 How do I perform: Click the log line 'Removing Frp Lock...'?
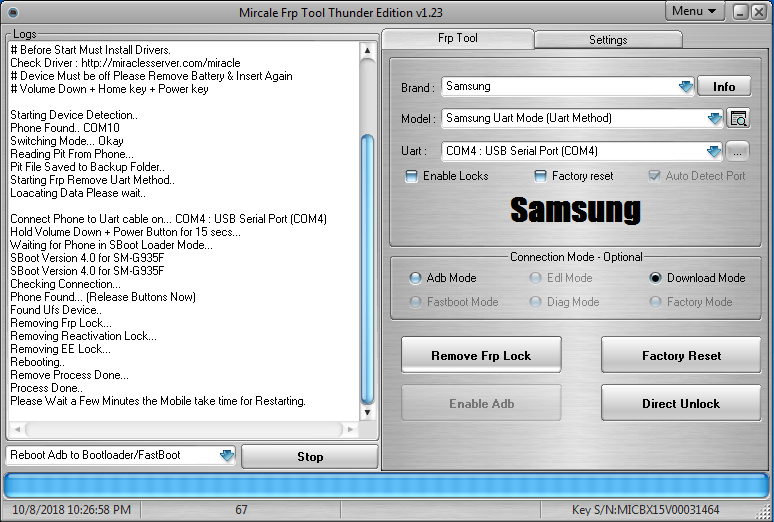coord(61,323)
